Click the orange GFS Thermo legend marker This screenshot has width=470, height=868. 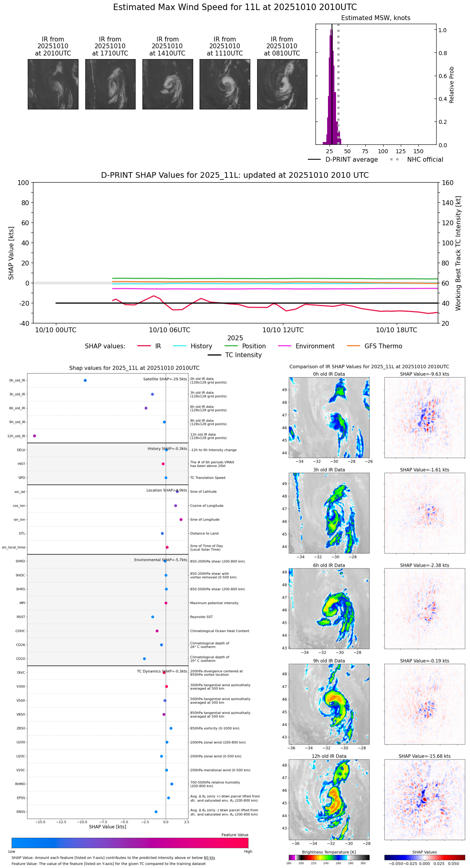(x=353, y=346)
